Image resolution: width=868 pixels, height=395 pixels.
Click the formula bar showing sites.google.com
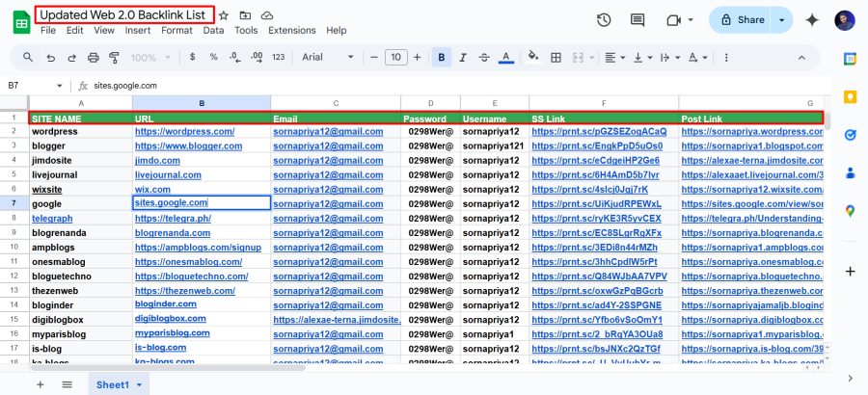(x=459, y=86)
